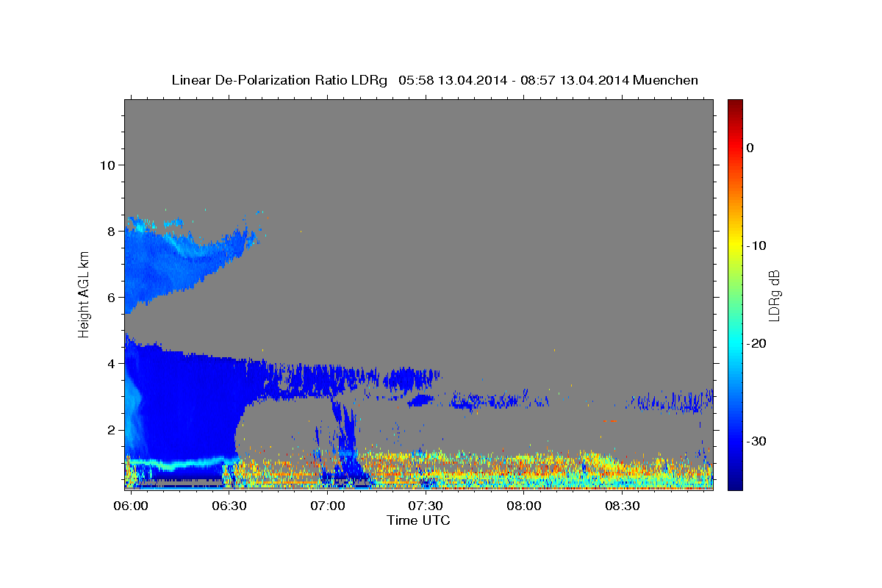Click the colorbar at the -10 dB yellow level
882x588 pixels.
735,245
